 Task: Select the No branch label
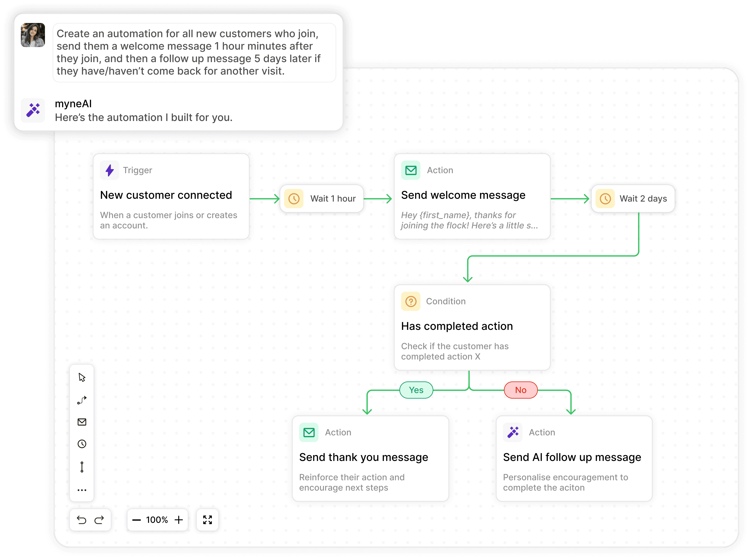[x=520, y=390]
